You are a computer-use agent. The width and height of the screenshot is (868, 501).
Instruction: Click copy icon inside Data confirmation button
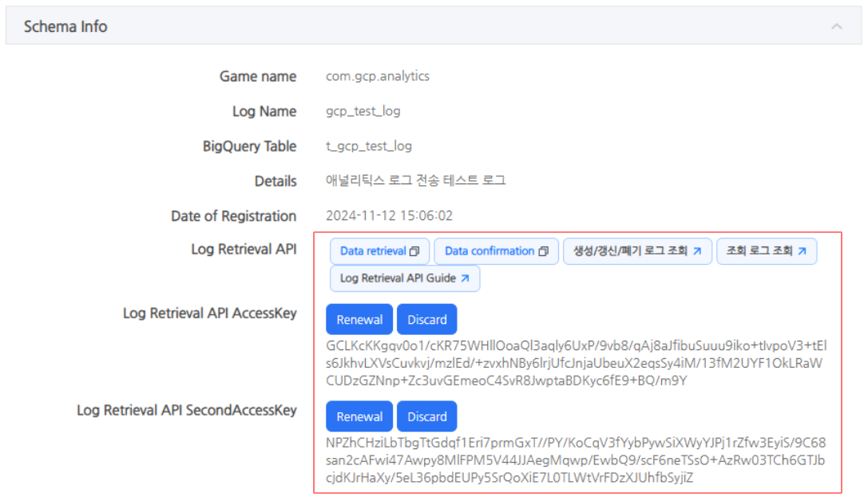click(x=544, y=251)
